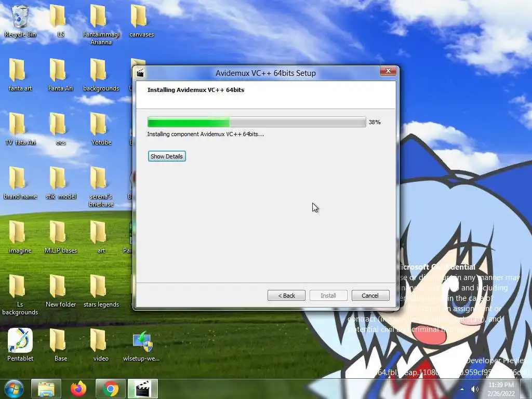Select the brand name folder
532x399 pixels.
pyautogui.click(x=20, y=183)
